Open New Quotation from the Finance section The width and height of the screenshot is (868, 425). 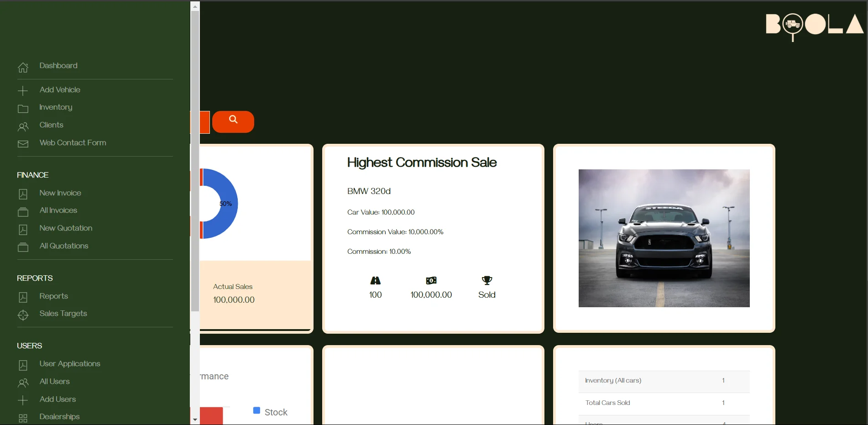tap(66, 228)
